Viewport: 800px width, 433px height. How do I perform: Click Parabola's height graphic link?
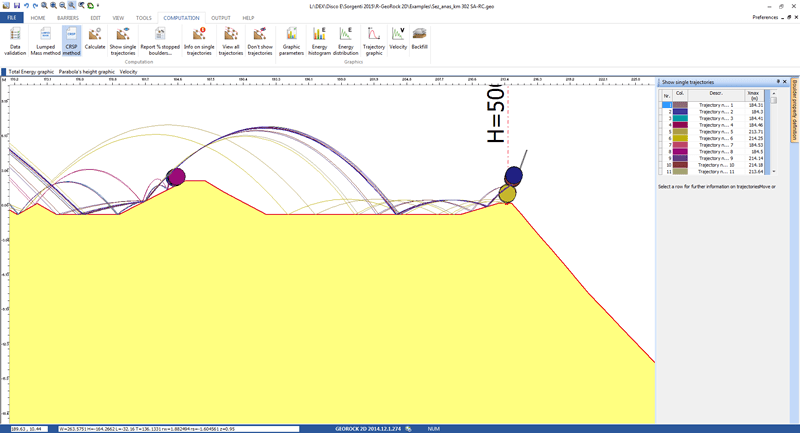[x=86, y=72]
